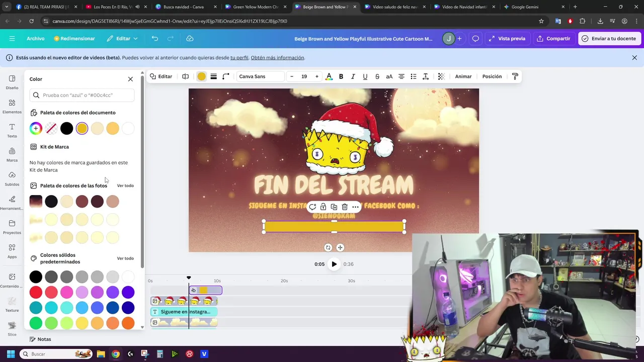Screen dimensions: 644x362
Task: Select the 'Sígueme en instagra...' timeline track
Action: [x=184, y=312]
